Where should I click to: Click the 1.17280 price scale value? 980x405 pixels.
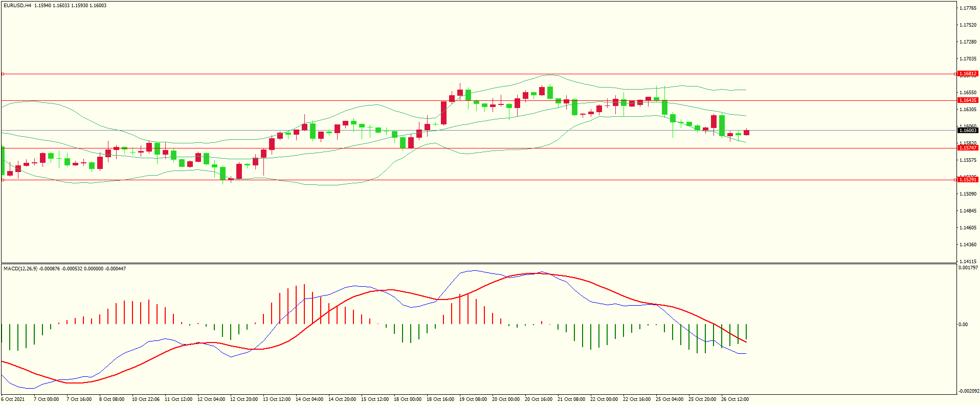(968, 42)
